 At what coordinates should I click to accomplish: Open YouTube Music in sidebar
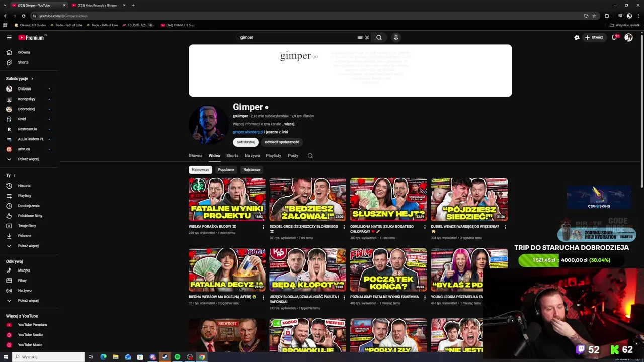click(x=30, y=345)
